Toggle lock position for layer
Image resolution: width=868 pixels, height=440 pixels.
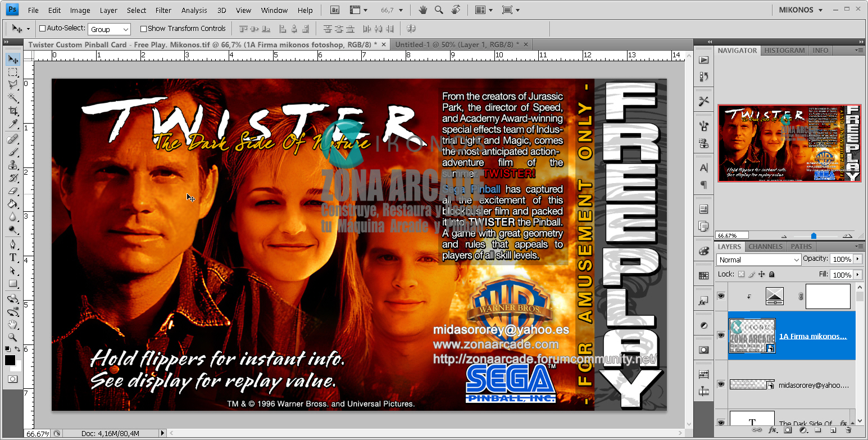(x=762, y=274)
